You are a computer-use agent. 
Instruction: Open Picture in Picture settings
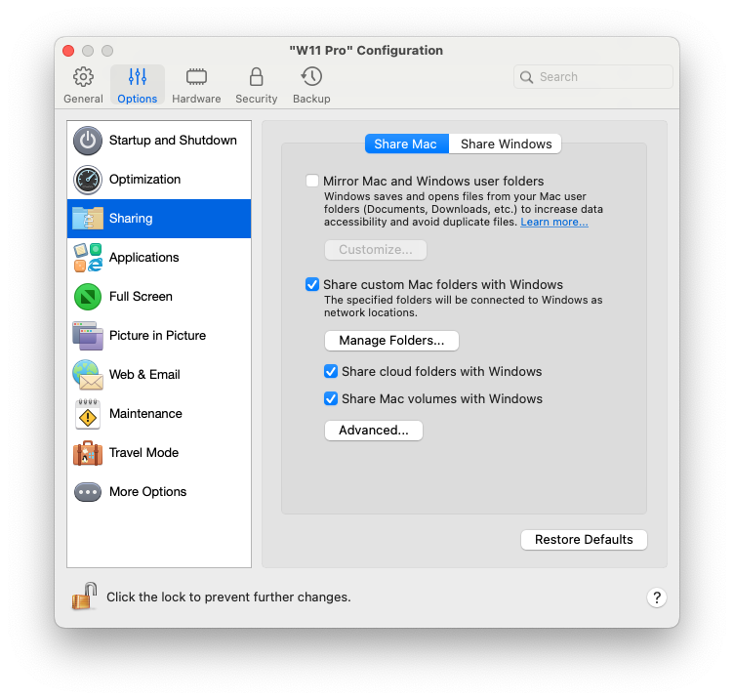click(159, 335)
